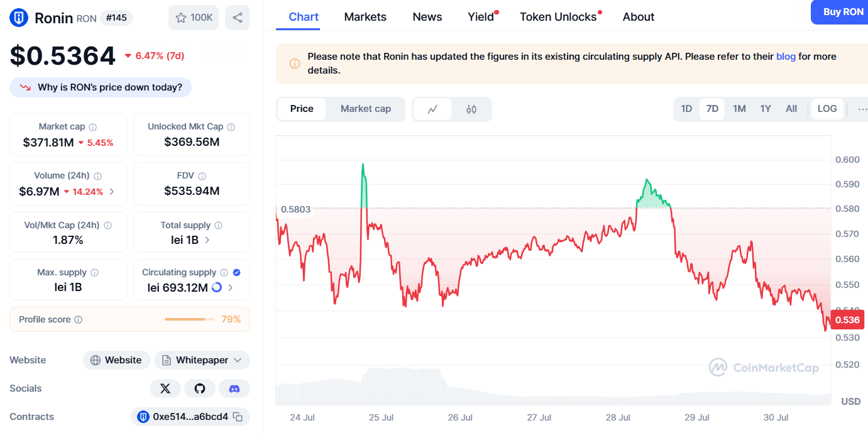Open the Markets tab
868x435 pixels.
tap(365, 17)
